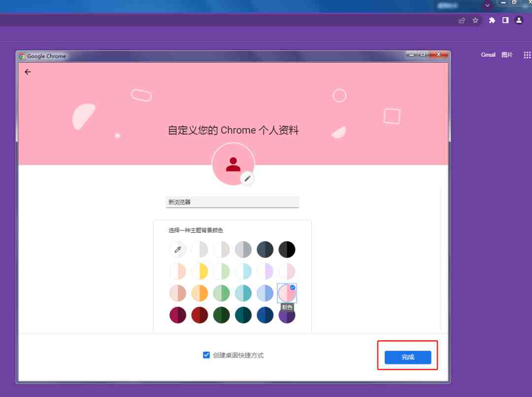Click the 创建桌面快捷方式 label text
The height and width of the screenshot is (397, 532).
(x=238, y=355)
